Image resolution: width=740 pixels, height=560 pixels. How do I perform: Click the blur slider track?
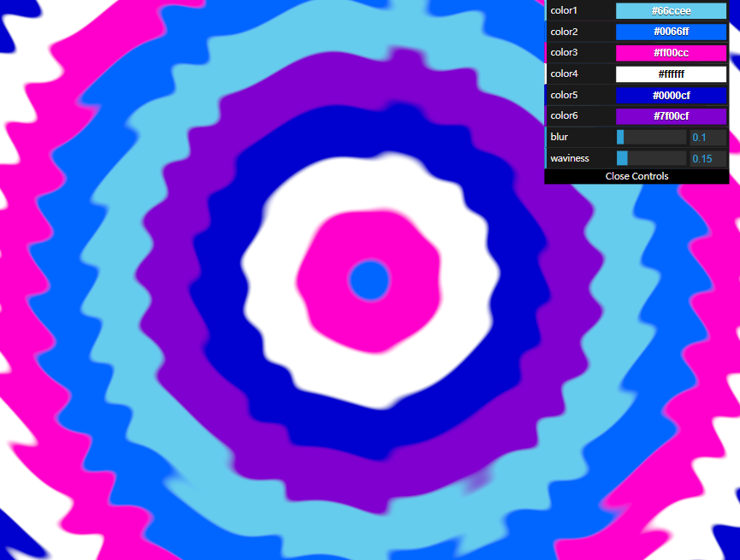651,138
